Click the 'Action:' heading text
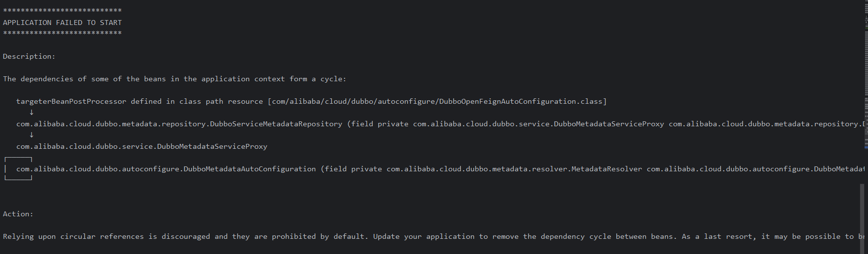 pos(18,214)
